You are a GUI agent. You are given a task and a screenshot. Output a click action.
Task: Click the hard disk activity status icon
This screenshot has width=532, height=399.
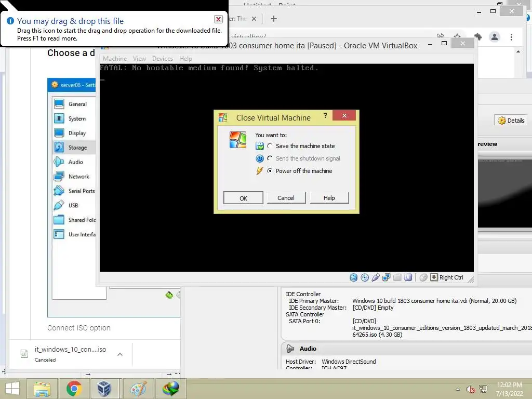click(353, 277)
